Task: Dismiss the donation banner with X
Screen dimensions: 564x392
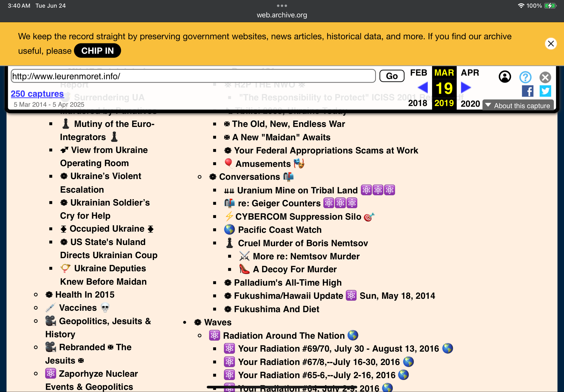Action: 551,44
